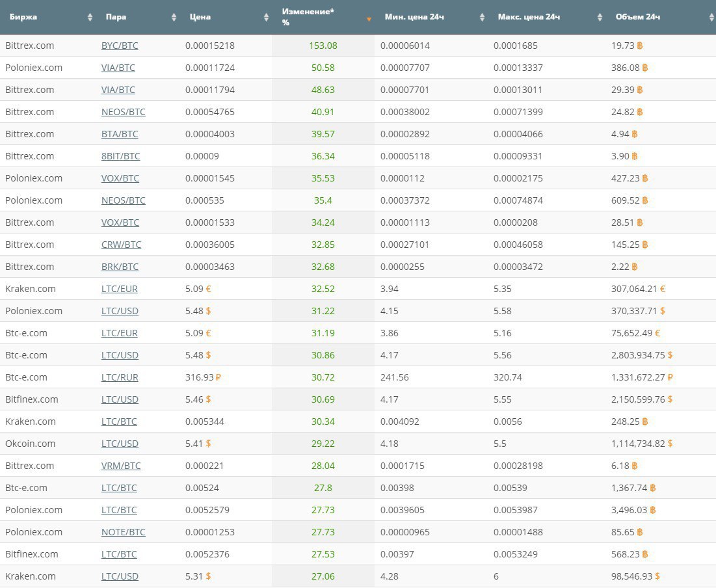This screenshot has width=716, height=588.
Task: Select volume 1,114,734.82 in Okcoin row
Action: (x=638, y=444)
